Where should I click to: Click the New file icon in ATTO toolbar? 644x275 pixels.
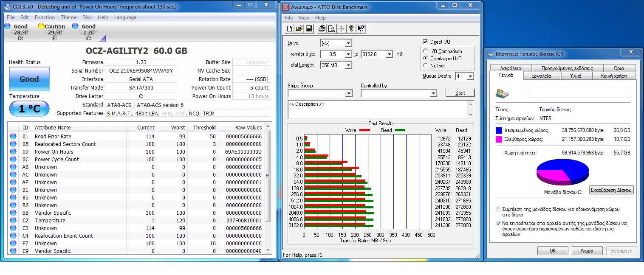click(290, 28)
